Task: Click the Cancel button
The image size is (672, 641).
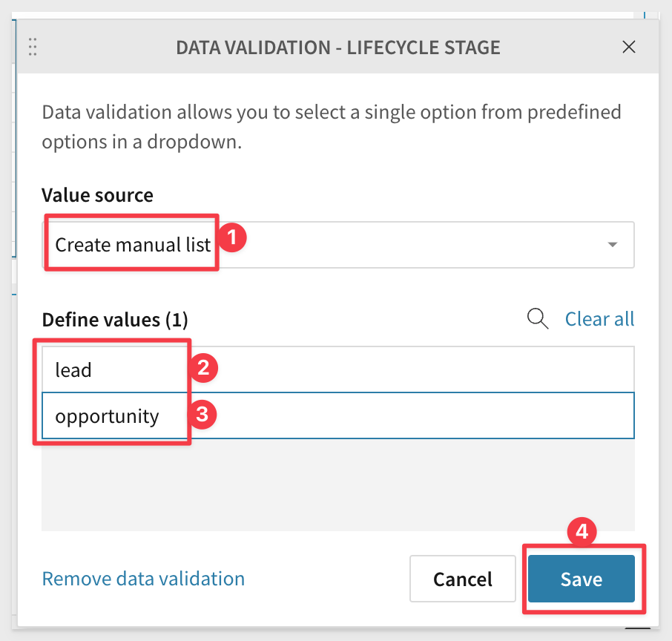Action: (x=462, y=579)
